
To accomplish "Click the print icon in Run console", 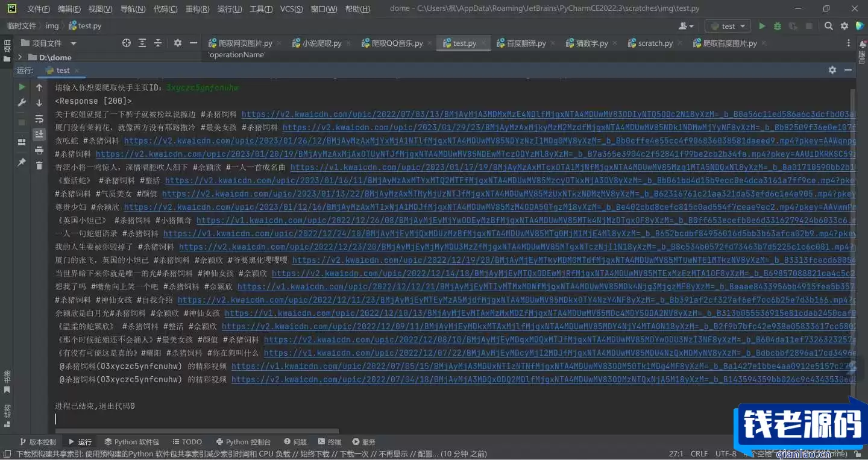I will coord(39,150).
